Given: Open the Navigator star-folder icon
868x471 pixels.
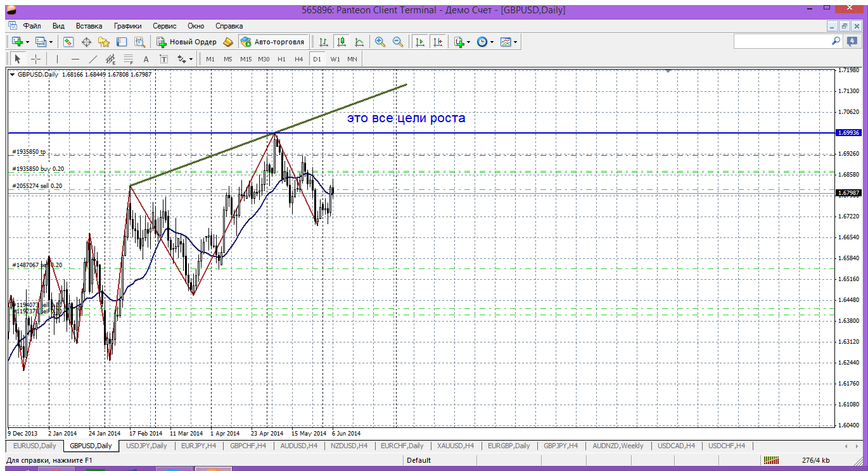Looking at the screenshot, I should point(104,42).
